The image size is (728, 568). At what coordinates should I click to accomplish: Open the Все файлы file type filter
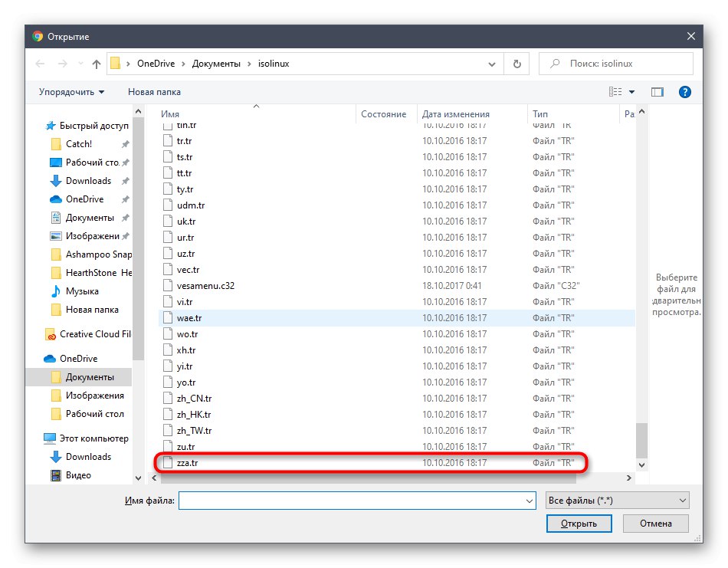click(617, 501)
